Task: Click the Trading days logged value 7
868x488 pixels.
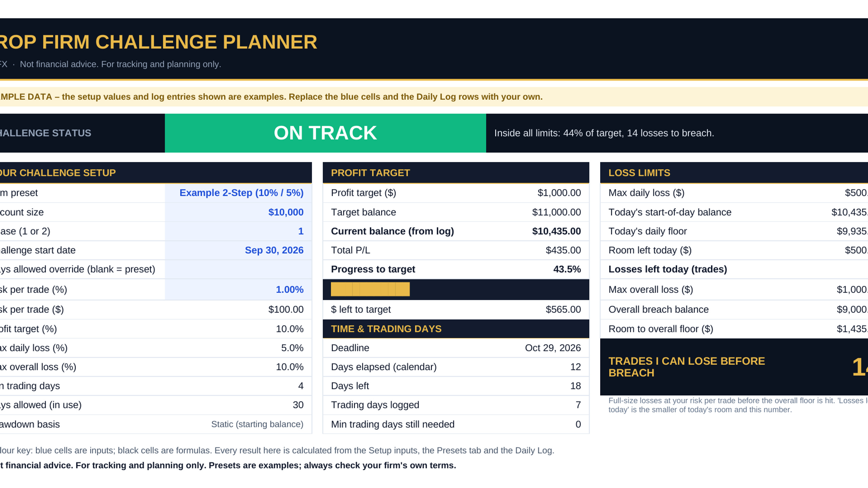Action: [578, 405]
